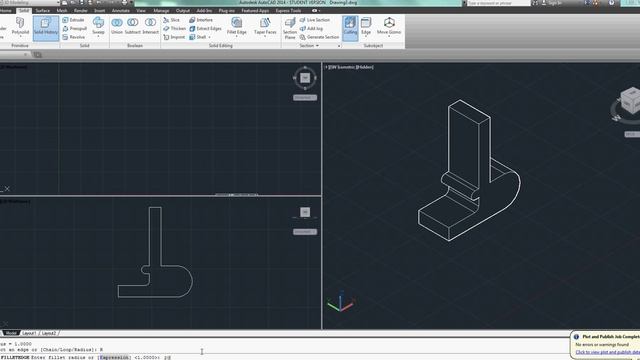Open Section panel dialog launcher arrow
The width and height of the screenshot is (640, 360).
click(x=339, y=46)
